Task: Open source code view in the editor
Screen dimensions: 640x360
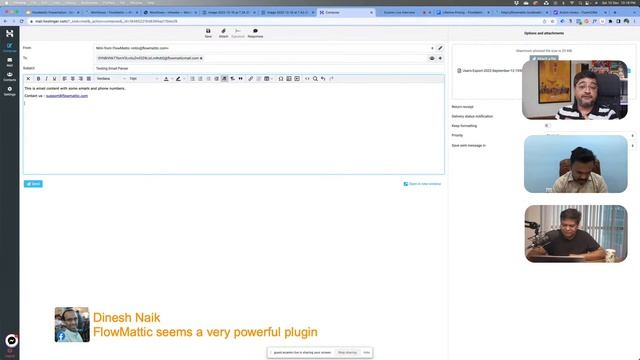Action: click(x=307, y=79)
